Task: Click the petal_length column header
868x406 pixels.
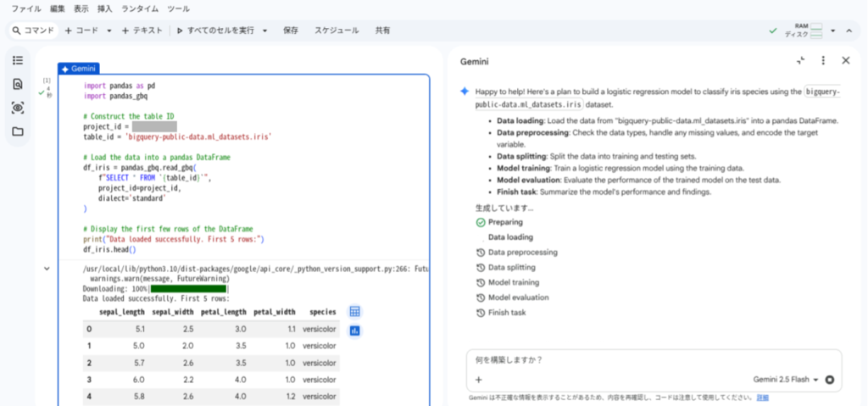Action: pyautogui.click(x=224, y=313)
